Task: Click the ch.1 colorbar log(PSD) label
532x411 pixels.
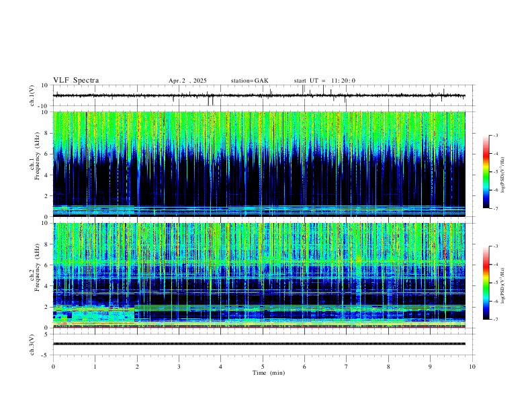Action: 503,175
